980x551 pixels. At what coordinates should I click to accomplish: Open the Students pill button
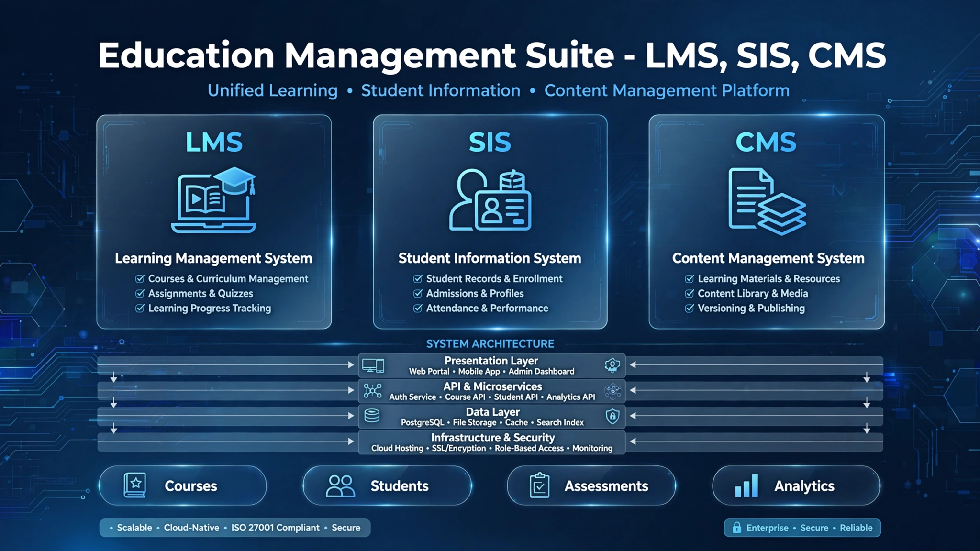pos(388,485)
